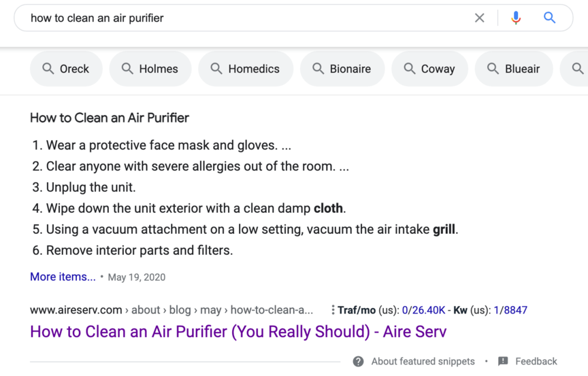The height and width of the screenshot is (376, 588).
Task: Click the traffic value 26.40K link
Action: pyautogui.click(x=428, y=310)
